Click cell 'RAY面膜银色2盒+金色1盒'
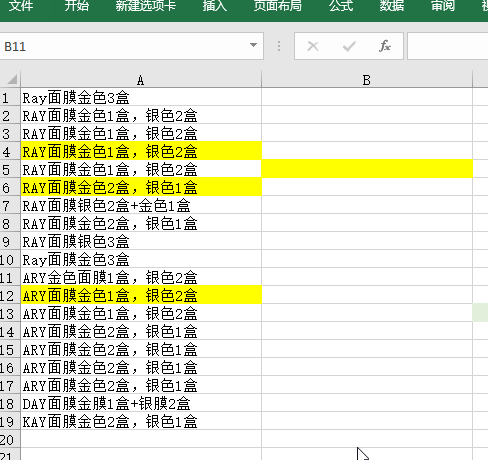The image size is (488, 460). [141, 206]
